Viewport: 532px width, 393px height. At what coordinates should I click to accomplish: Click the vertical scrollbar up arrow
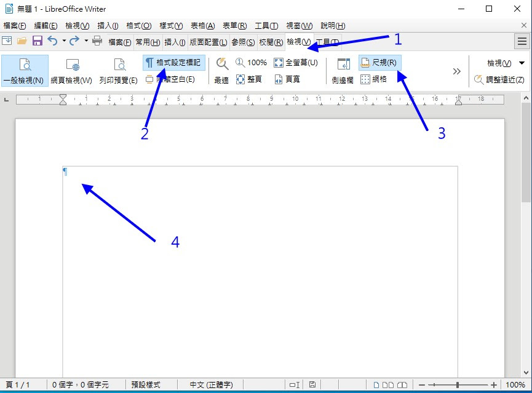click(526, 98)
